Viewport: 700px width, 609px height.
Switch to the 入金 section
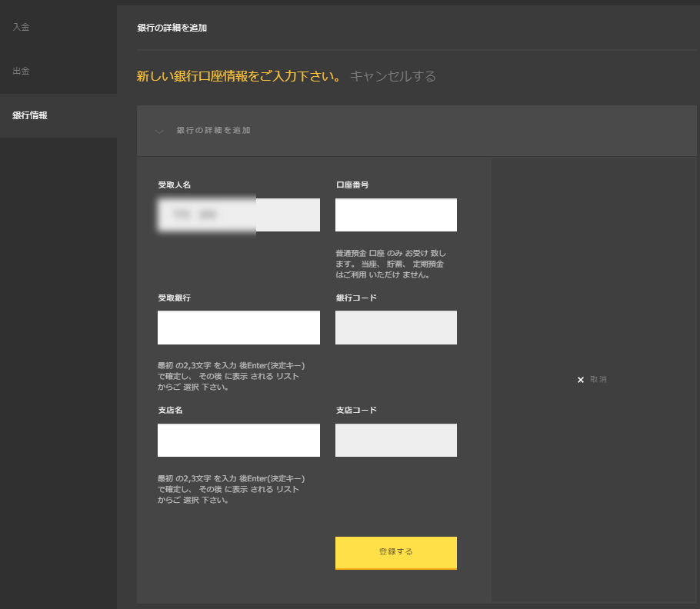pyautogui.click(x=21, y=26)
